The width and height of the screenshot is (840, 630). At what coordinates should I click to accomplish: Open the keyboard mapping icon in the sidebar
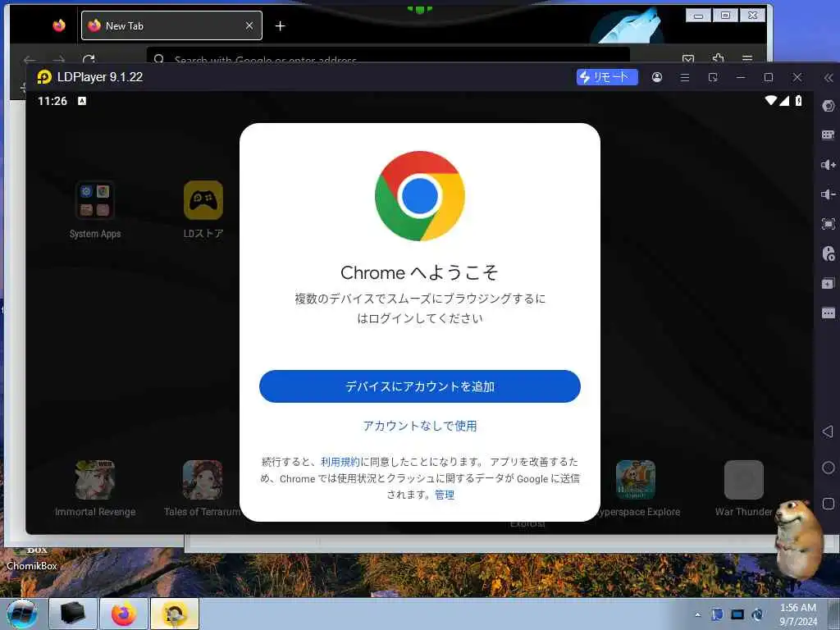829,135
